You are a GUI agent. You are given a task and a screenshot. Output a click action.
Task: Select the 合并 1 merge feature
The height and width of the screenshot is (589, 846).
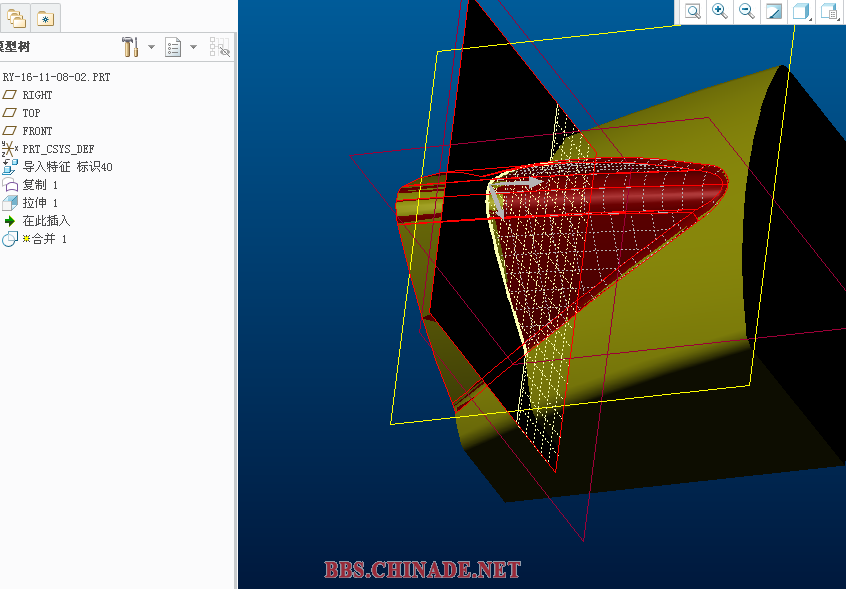tap(44, 239)
